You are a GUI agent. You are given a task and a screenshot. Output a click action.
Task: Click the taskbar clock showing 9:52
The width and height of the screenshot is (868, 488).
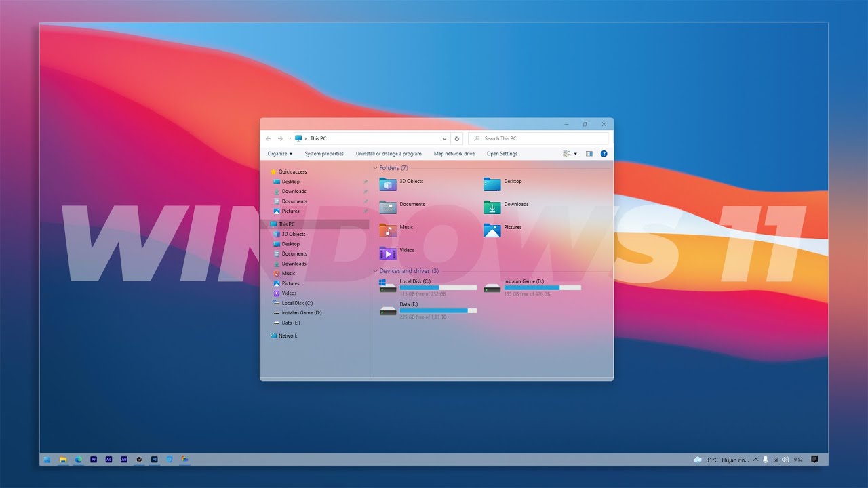pos(798,460)
